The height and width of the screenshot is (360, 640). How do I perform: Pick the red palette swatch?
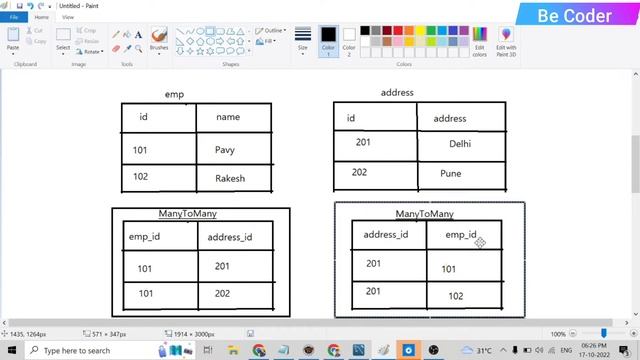pos(398,30)
